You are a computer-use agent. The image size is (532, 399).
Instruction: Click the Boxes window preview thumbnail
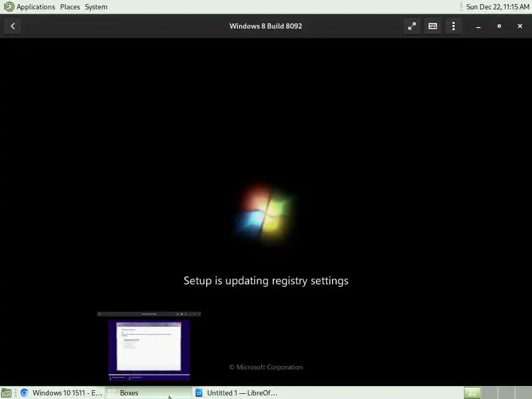149,347
